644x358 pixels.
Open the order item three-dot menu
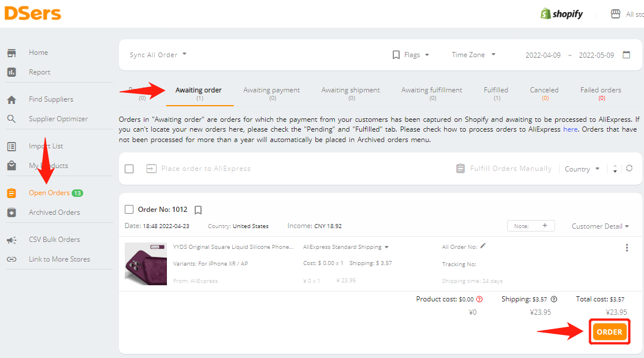(x=627, y=248)
